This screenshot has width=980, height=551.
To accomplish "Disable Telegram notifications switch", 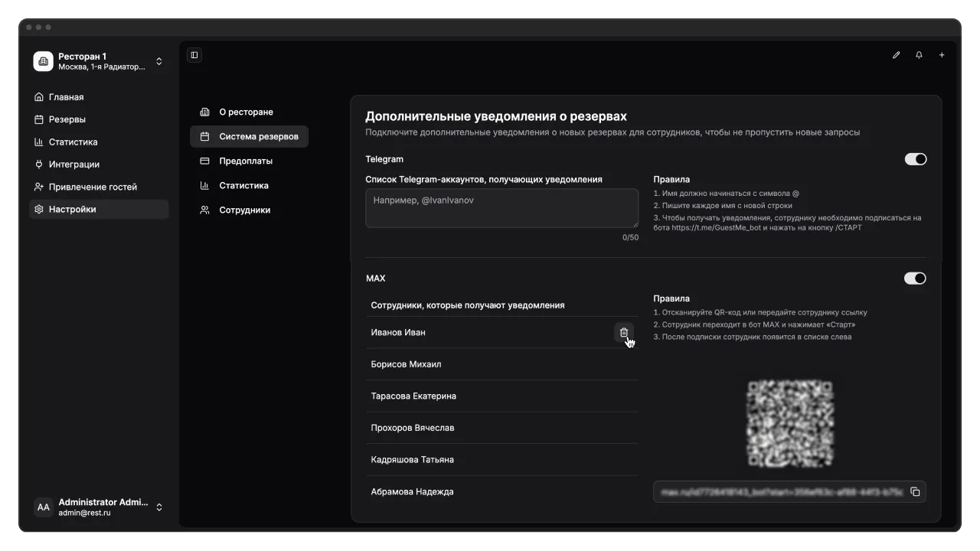I will click(916, 159).
